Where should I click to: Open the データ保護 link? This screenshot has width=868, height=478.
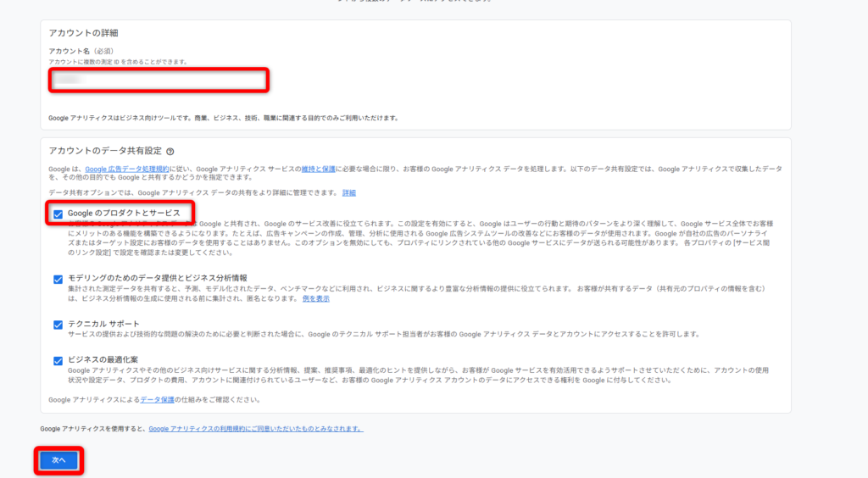click(157, 399)
